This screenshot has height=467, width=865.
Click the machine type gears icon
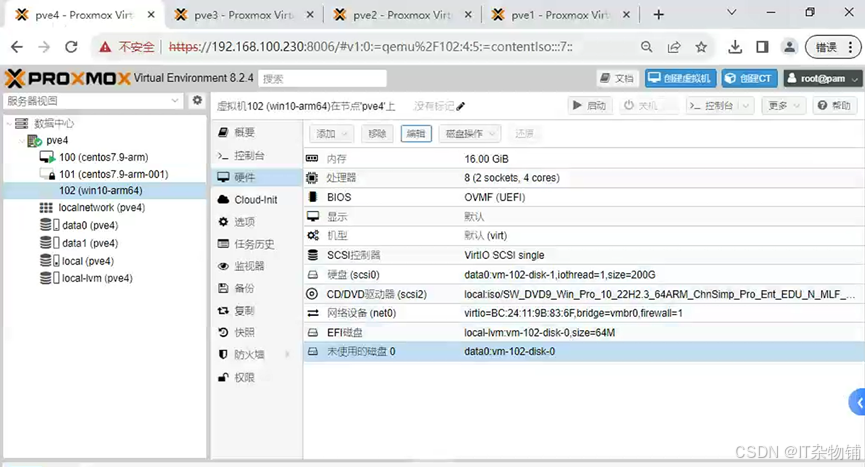(312, 235)
